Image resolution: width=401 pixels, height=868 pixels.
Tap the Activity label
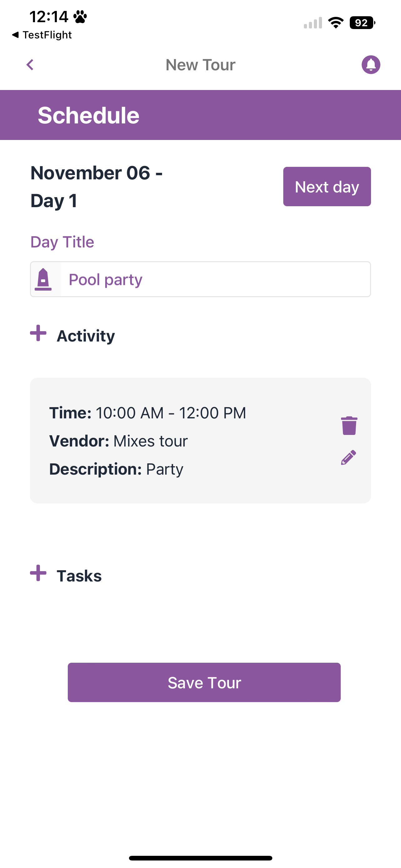tap(86, 336)
